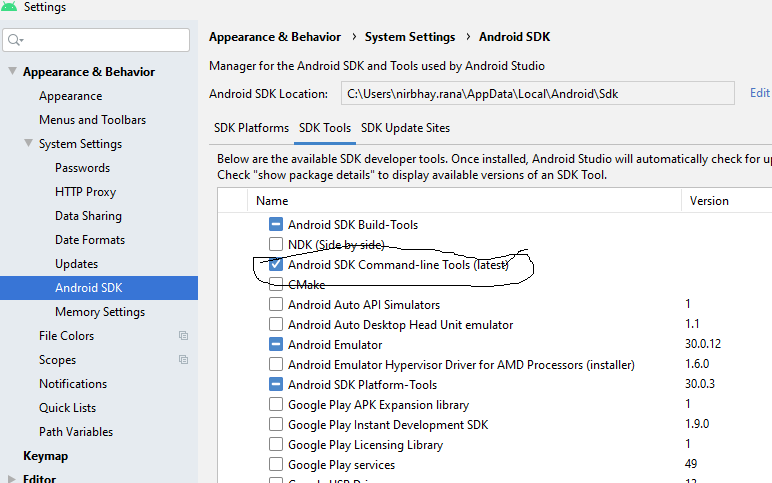Click the copy icon next to Scopes
The image size is (772, 483).
coord(183,360)
